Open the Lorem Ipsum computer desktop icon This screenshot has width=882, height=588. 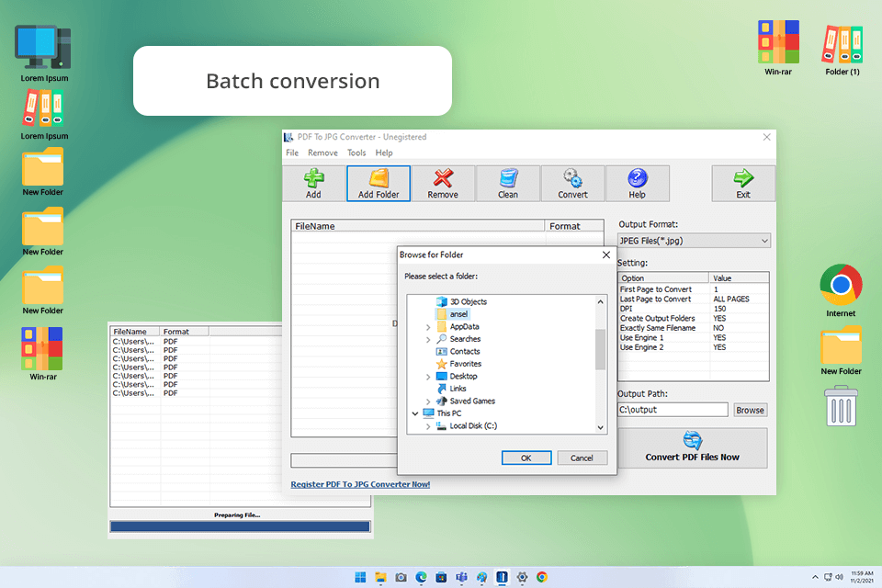click(x=44, y=53)
